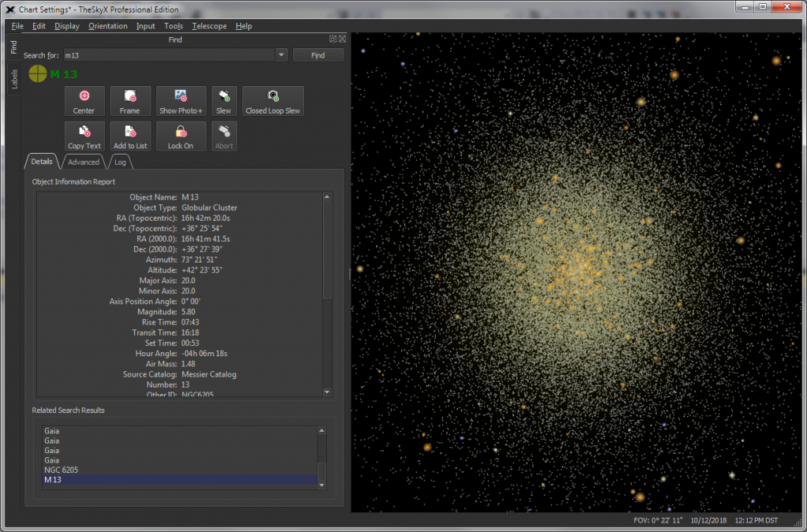Click the Frame icon
Screen dimensions: 807x532
click(130, 101)
